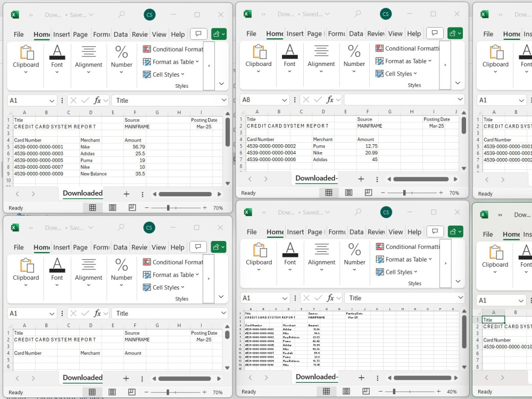This screenshot has width=532, height=399.
Task: Select Normal view in top-left window status bar
Action: click(x=92, y=207)
